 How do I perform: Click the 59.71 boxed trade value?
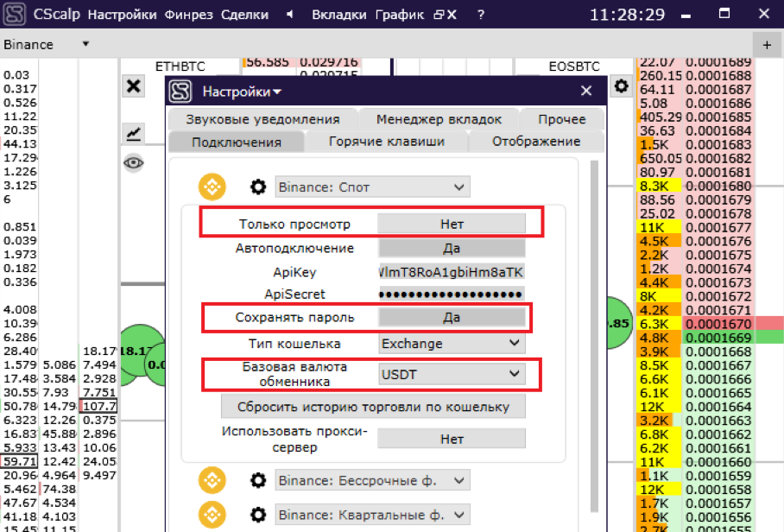pyautogui.click(x=20, y=461)
